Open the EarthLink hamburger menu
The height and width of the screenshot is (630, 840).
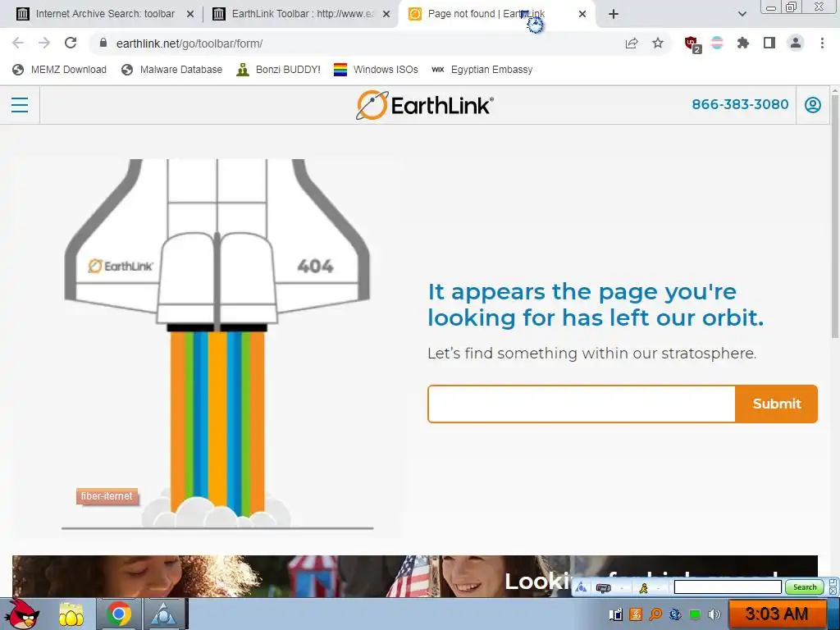(x=20, y=104)
